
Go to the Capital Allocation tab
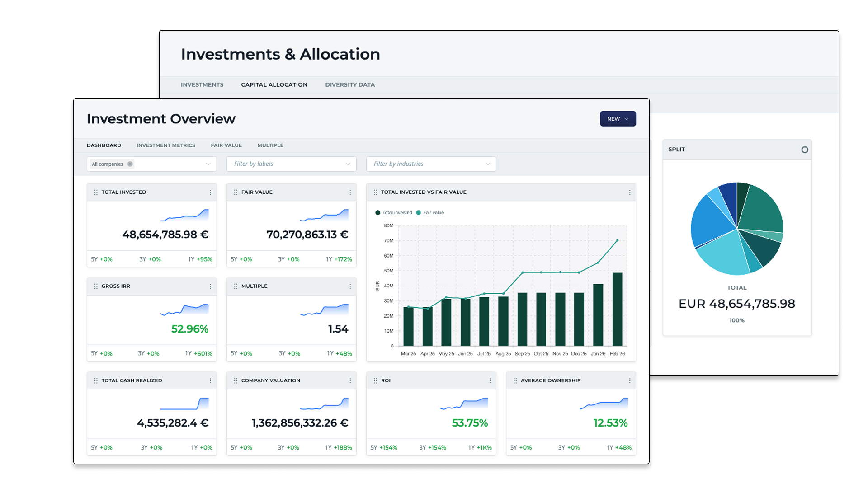coord(274,85)
